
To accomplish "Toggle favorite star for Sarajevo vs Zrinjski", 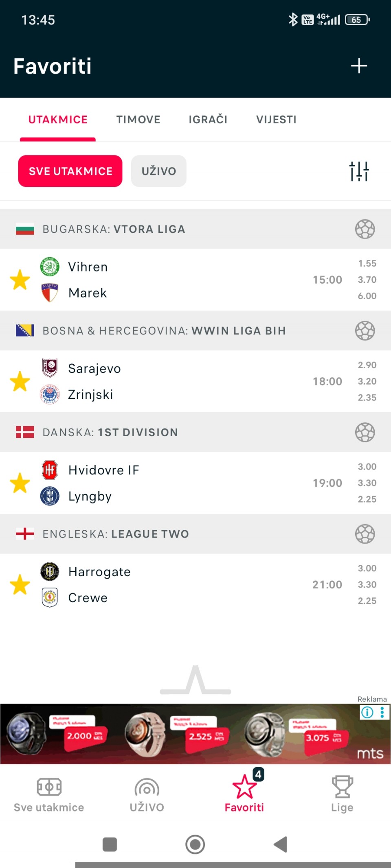I will click(x=20, y=382).
